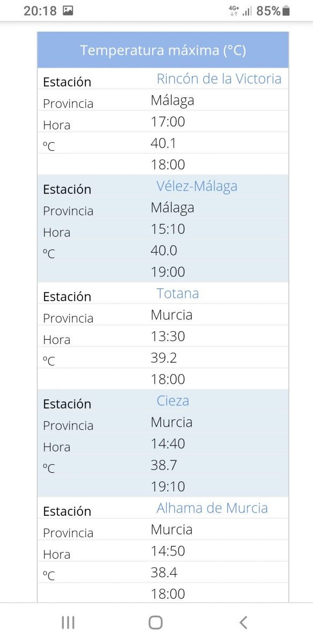This screenshot has height=644, width=313.
Task: Click the 19:10 time under Cieza
Action: 168,487
